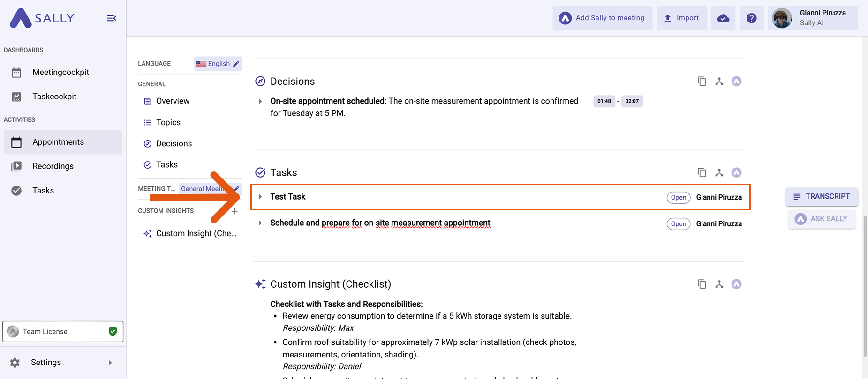
Task: Collapse the sidebar with the menu icon
Action: tap(112, 18)
